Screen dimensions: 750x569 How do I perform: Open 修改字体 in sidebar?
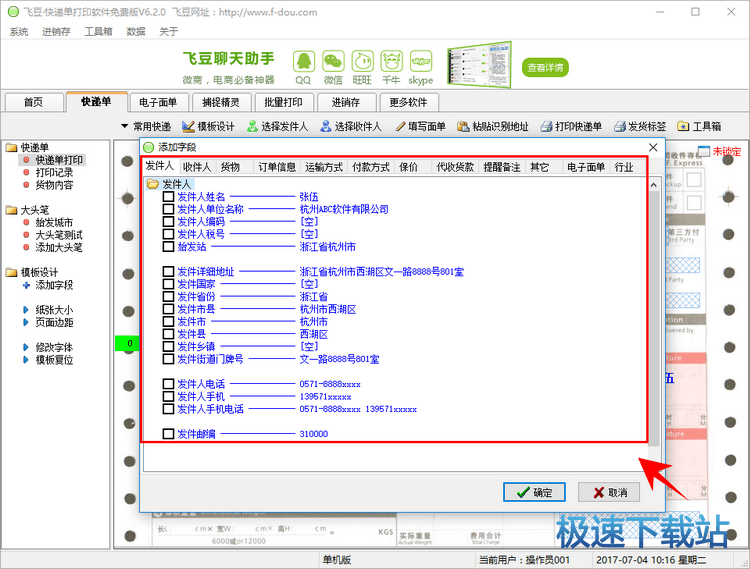pos(54,347)
